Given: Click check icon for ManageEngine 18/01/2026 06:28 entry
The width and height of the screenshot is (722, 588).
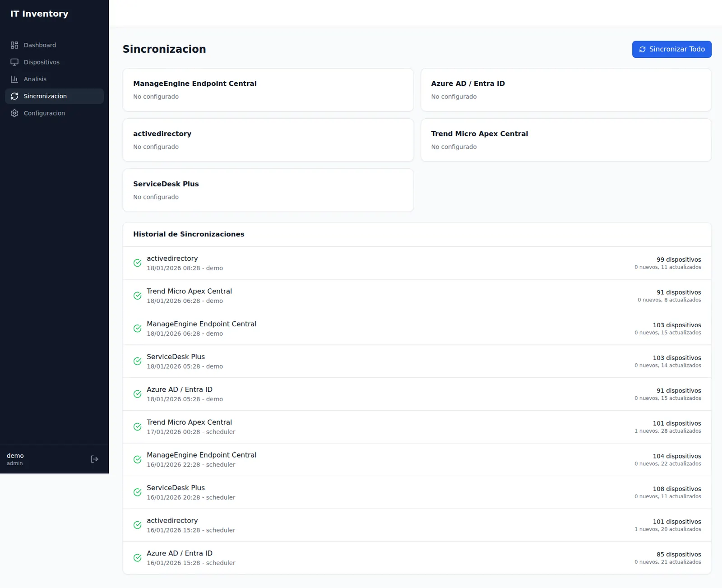Looking at the screenshot, I should tap(138, 329).
